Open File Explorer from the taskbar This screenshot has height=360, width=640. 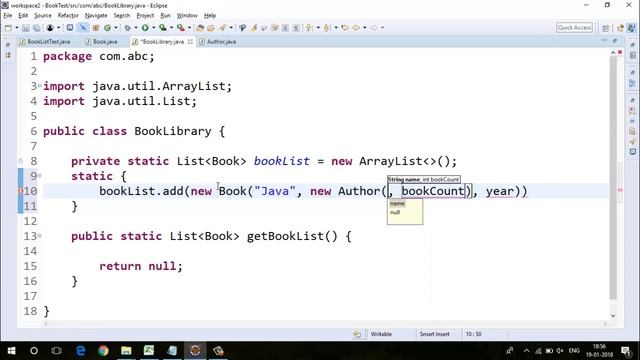[126, 351]
